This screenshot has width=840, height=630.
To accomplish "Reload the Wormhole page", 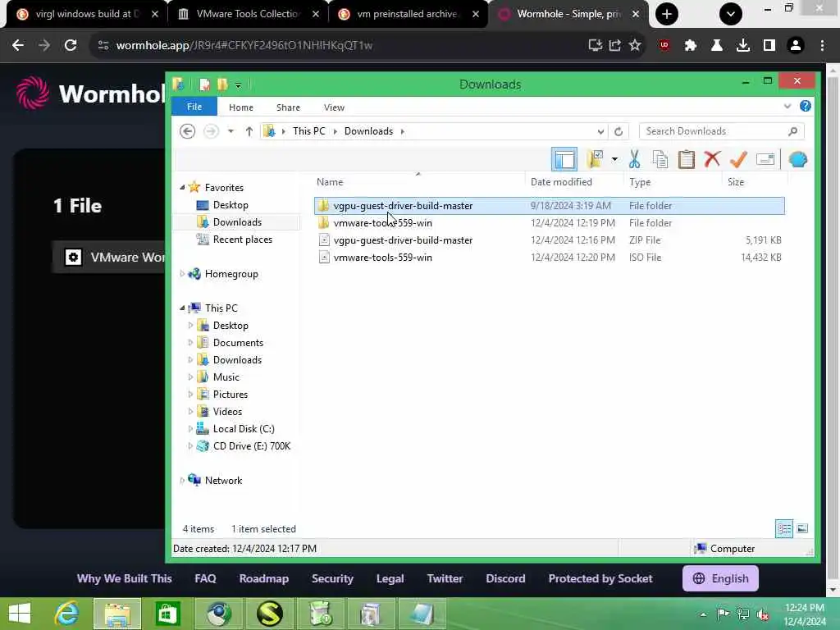I will pyautogui.click(x=71, y=46).
